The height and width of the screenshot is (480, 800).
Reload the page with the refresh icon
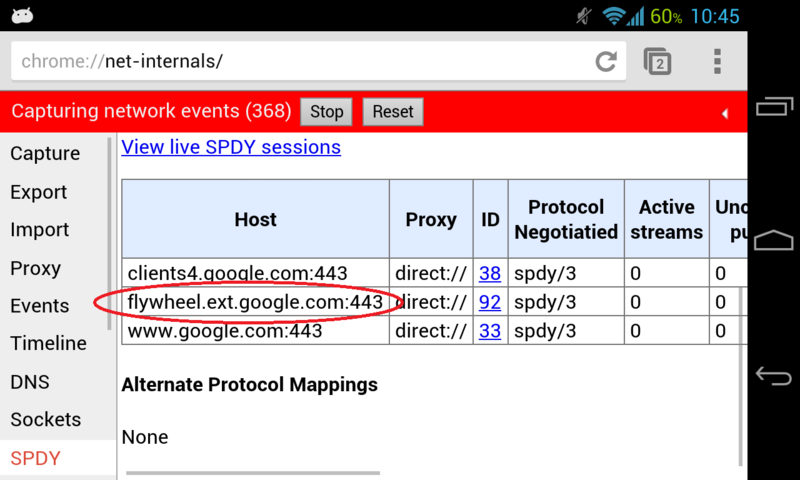click(x=606, y=62)
